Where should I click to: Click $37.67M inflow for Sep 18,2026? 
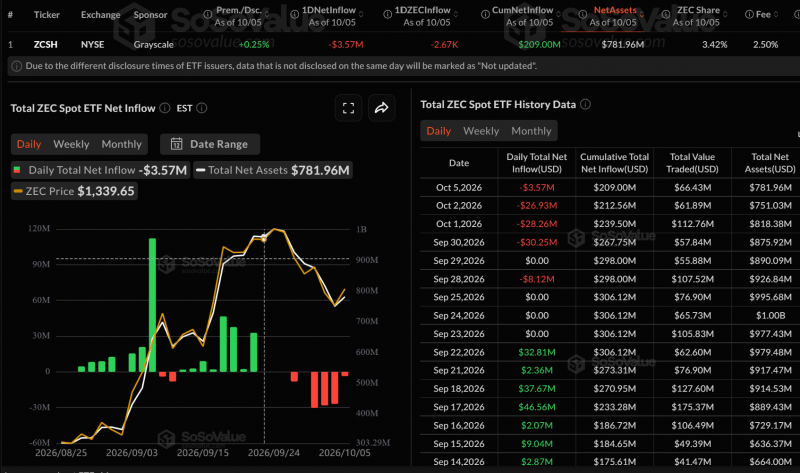point(537,389)
